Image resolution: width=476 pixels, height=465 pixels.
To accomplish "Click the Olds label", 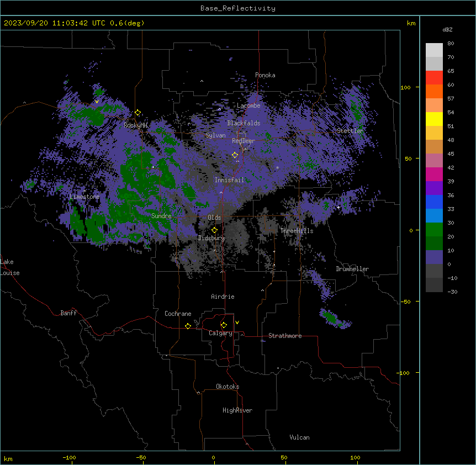I will pyautogui.click(x=214, y=218).
